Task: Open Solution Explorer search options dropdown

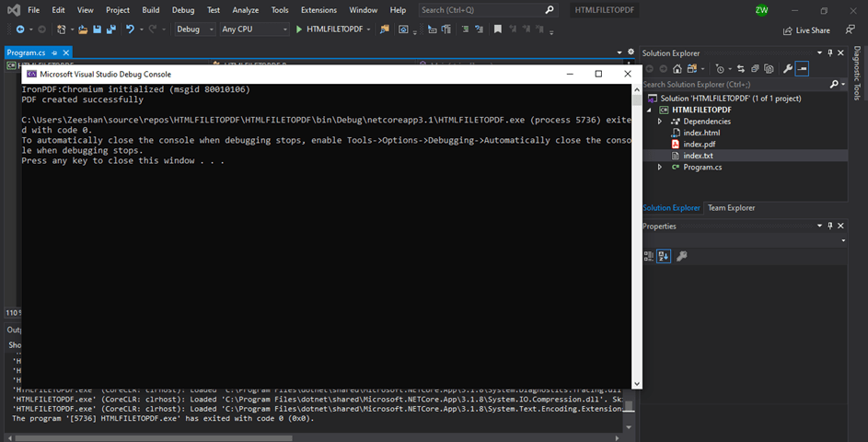Action: (x=843, y=84)
